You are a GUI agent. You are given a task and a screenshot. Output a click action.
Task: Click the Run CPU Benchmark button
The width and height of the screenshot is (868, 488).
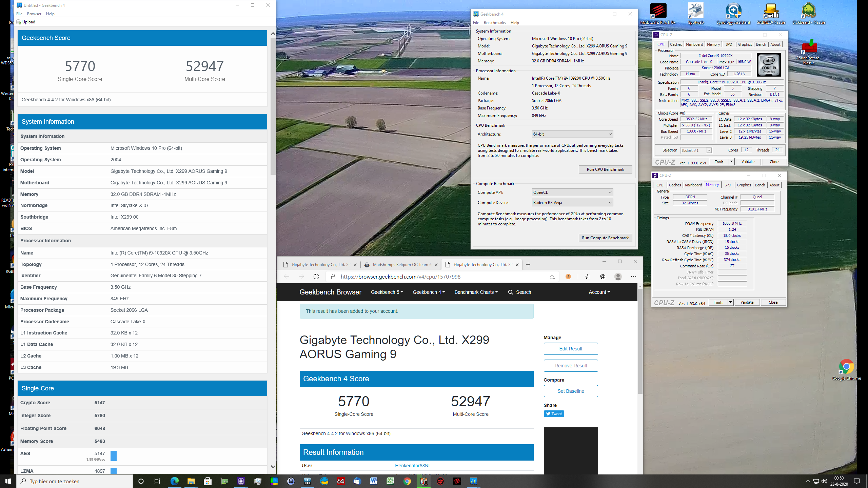pos(605,169)
